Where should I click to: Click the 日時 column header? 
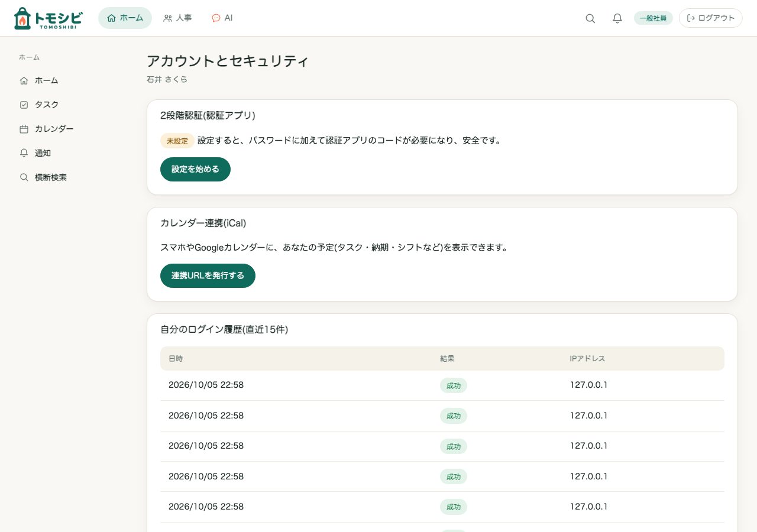[x=176, y=358]
